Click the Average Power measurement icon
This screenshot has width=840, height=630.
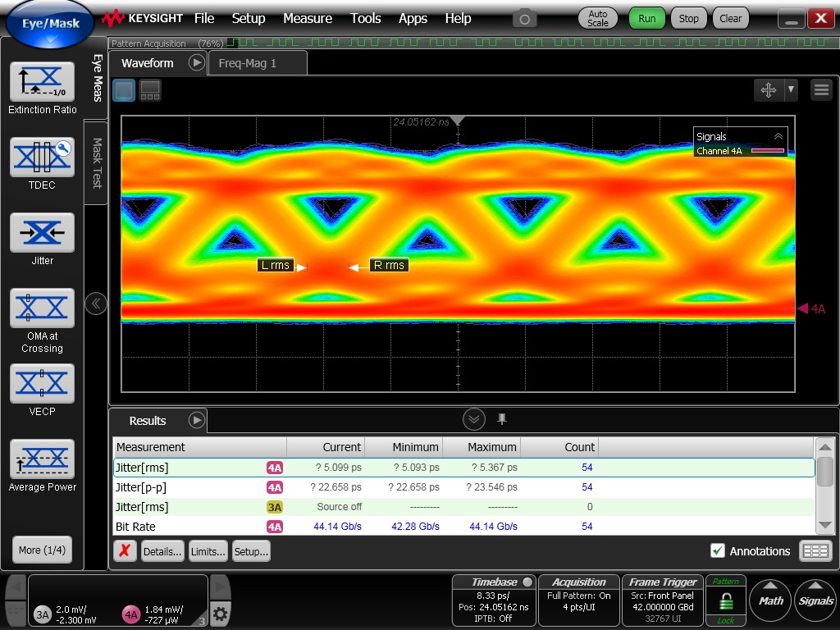pos(42,459)
